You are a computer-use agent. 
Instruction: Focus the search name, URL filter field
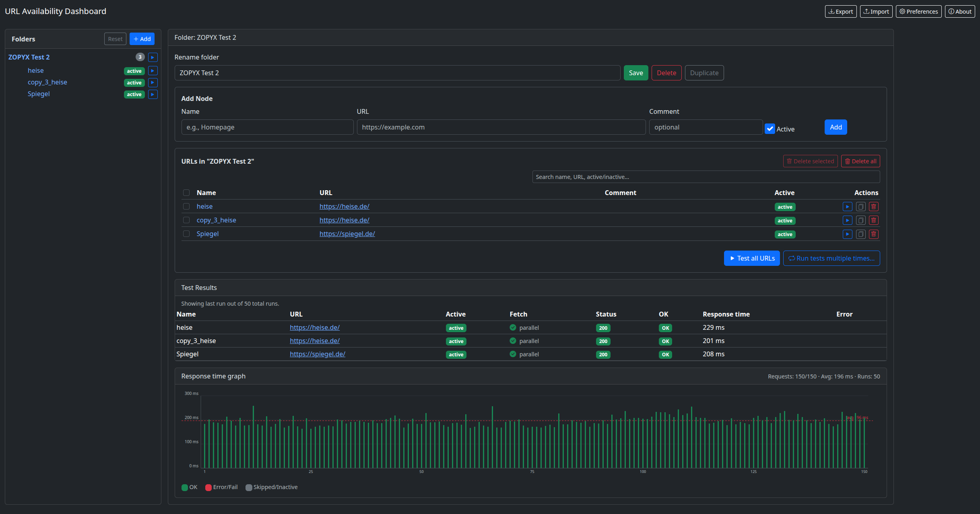(706, 177)
